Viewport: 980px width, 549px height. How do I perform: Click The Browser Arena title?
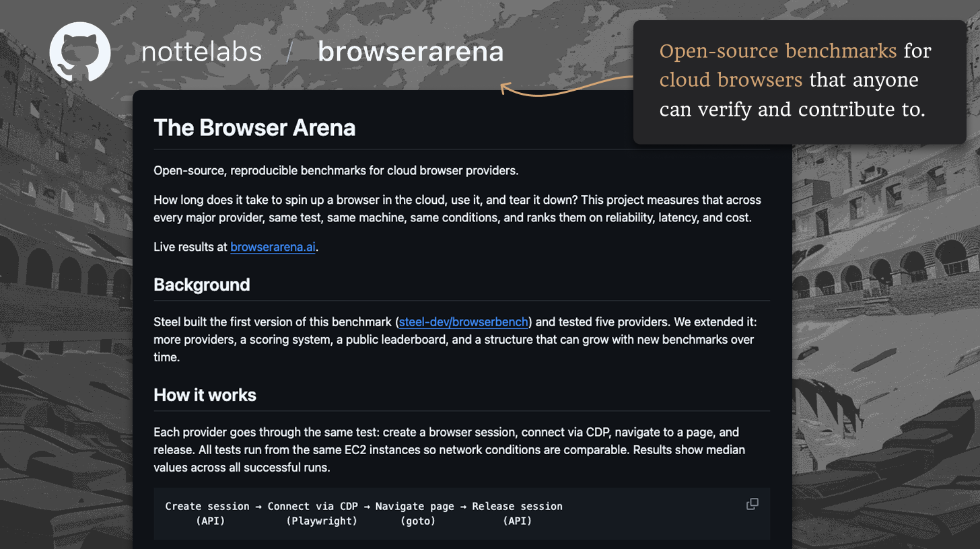(x=254, y=128)
